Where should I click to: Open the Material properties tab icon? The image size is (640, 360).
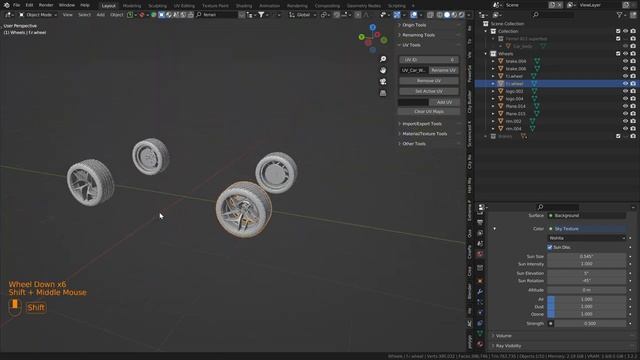480,344
